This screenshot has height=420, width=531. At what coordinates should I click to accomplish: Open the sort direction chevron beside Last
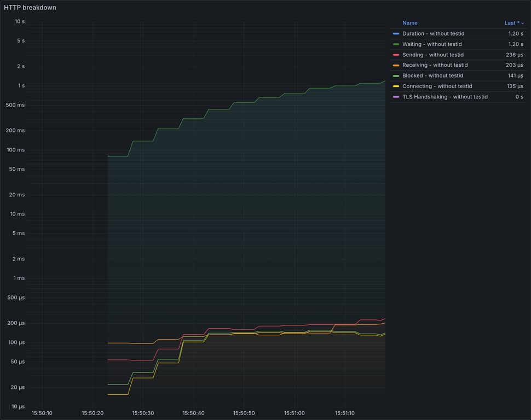coord(522,23)
